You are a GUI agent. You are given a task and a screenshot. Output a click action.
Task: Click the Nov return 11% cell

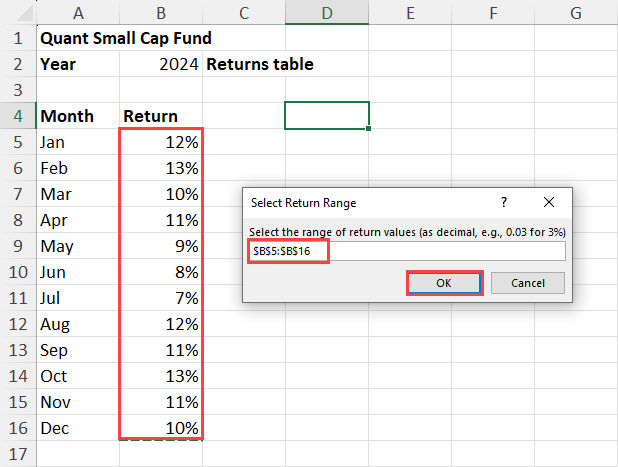[x=161, y=402]
